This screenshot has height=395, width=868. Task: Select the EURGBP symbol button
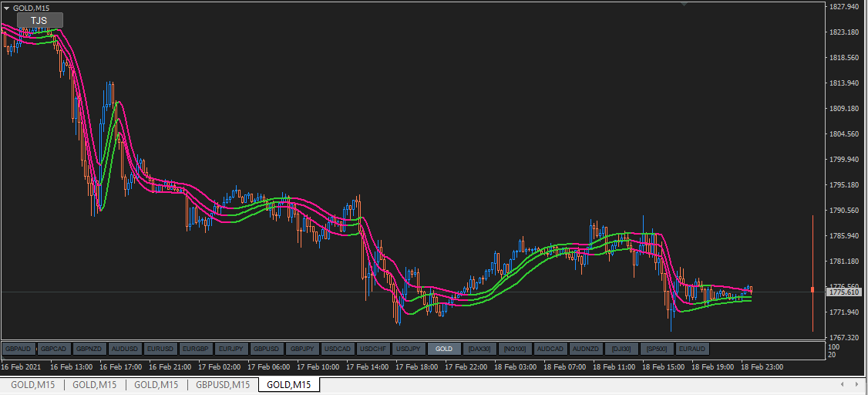[196, 349]
